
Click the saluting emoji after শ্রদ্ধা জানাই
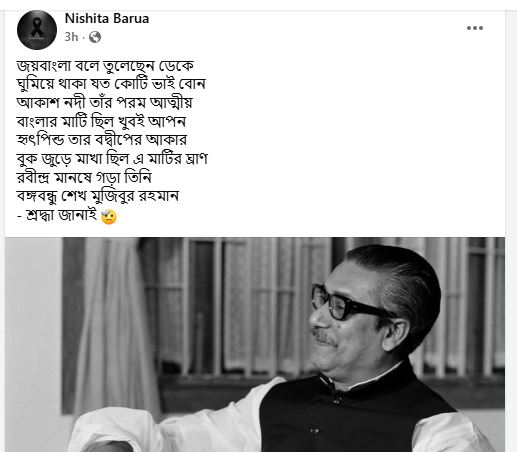(109, 216)
